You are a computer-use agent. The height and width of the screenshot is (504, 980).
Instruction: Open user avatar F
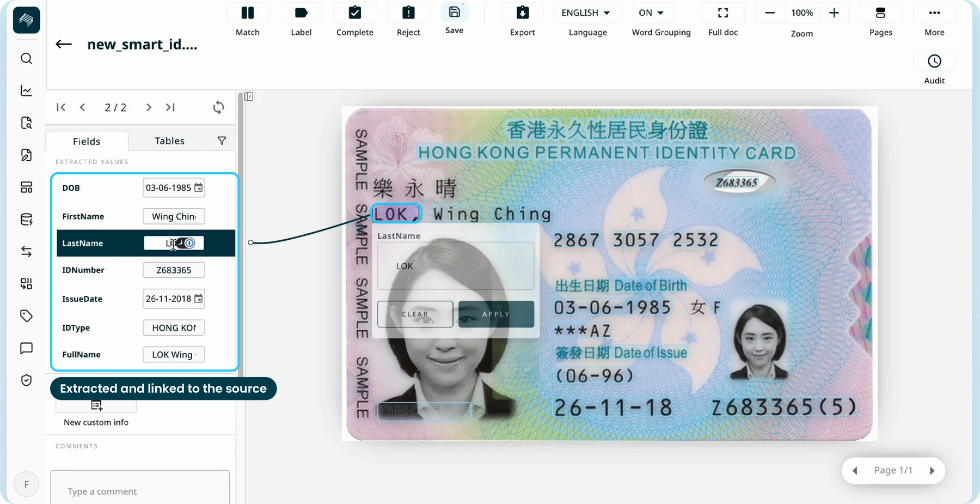point(26,484)
